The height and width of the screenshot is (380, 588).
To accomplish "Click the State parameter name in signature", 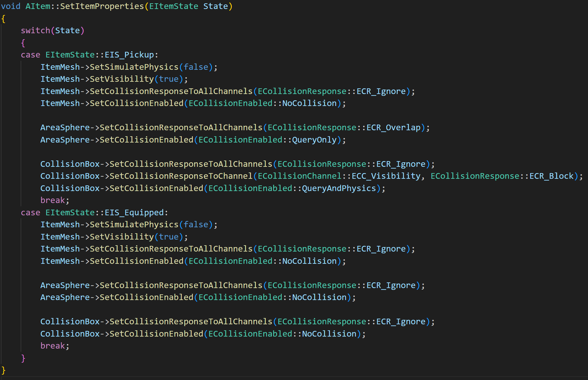I will point(216,6).
